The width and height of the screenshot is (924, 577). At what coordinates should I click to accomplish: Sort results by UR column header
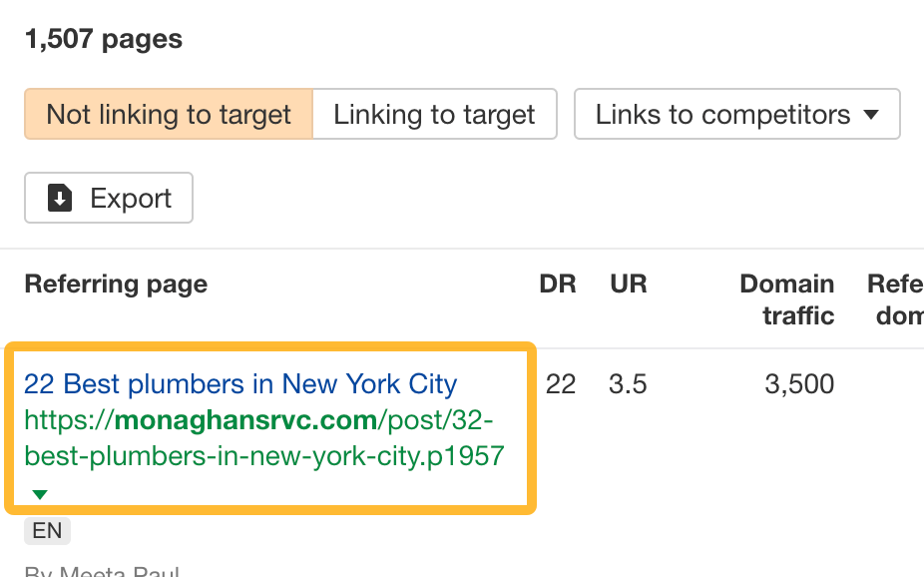click(629, 284)
